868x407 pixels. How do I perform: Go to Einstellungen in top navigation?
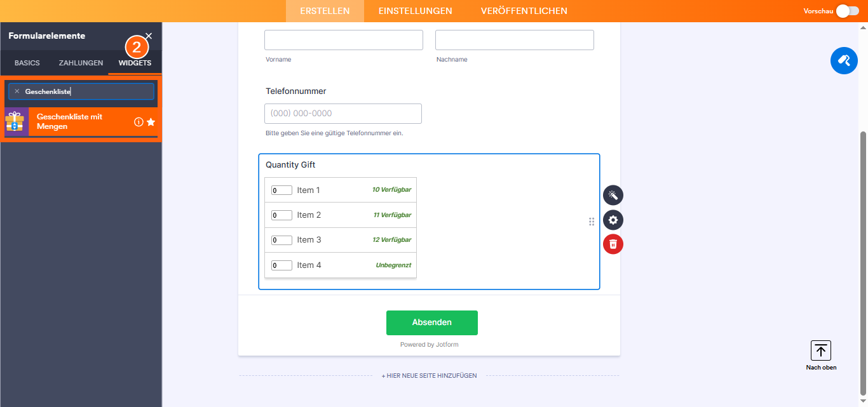click(x=415, y=11)
